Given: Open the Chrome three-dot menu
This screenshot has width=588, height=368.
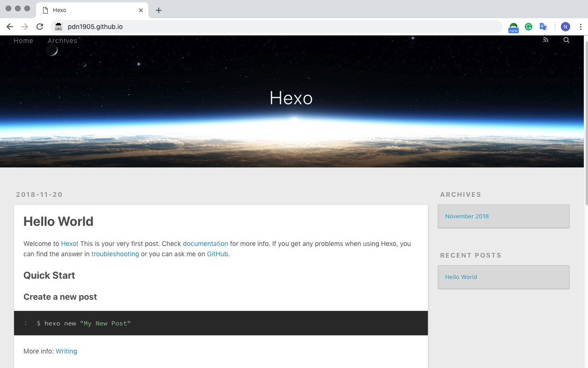Looking at the screenshot, I should point(581,27).
